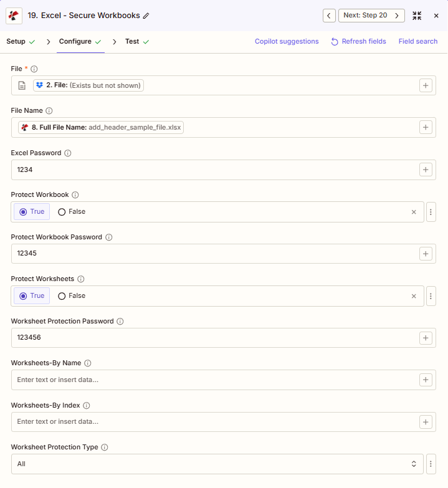The height and width of the screenshot is (488, 448).
Task: Click the '2. File' mapped pill
Action: coord(88,85)
